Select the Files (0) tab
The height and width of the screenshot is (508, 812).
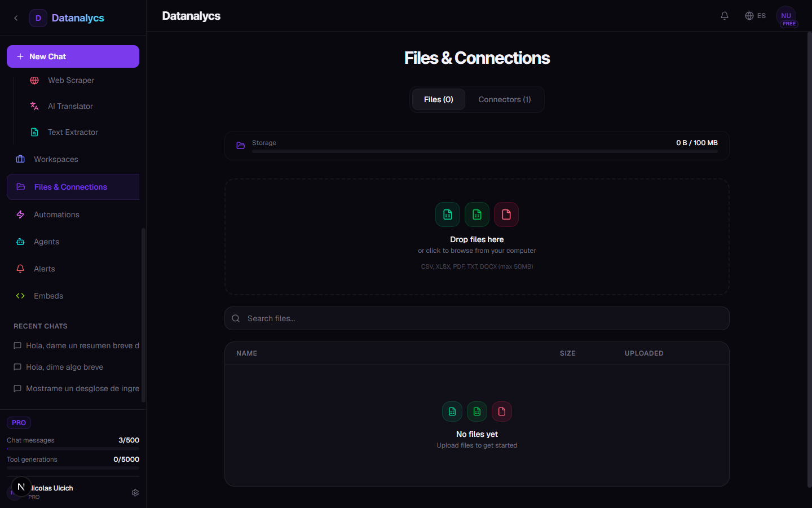(438, 99)
